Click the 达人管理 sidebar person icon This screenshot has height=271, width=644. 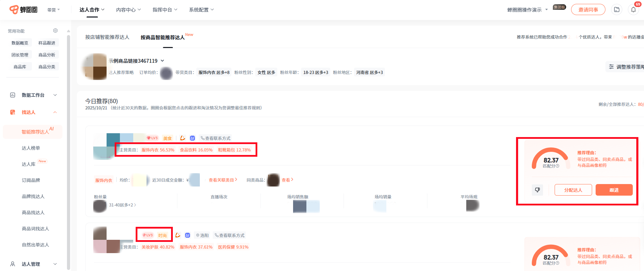pos(13,264)
